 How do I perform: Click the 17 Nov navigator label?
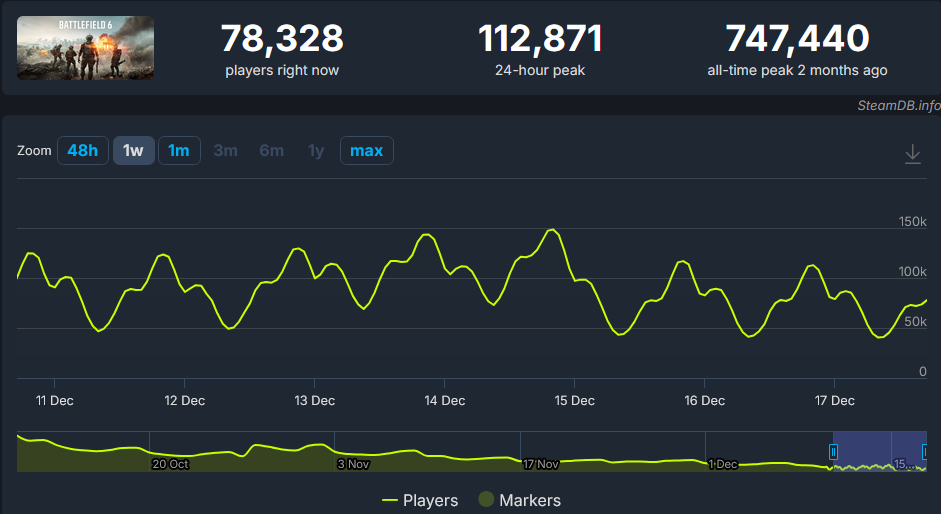pyautogui.click(x=540, y=464)
